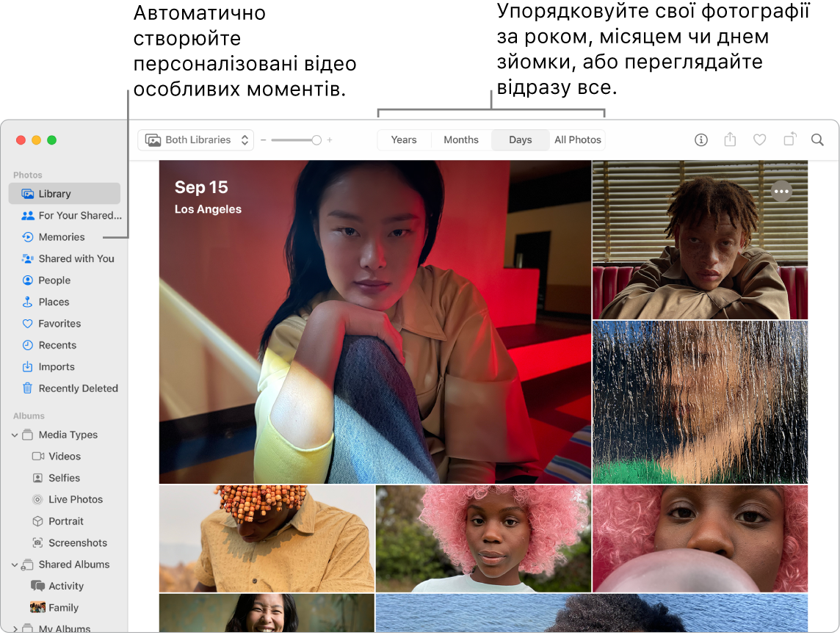Viewport: 840px width, 635px height.
Task: Open the Get Info panel
Action: click(700, 139)
